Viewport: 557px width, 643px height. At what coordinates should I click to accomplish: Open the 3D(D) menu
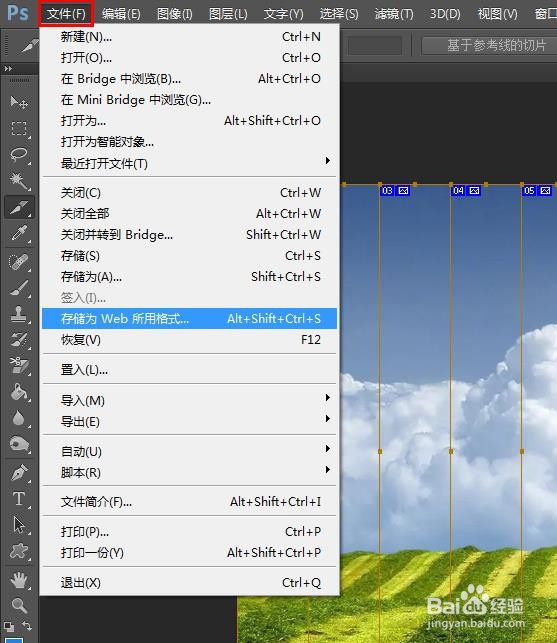[x=445, y=14]
